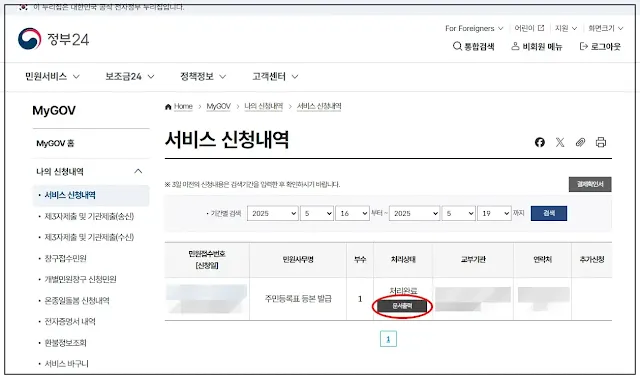This screenshot has height=379, width=640.
Task: Click 추가신청 column header
Action: 592,259
